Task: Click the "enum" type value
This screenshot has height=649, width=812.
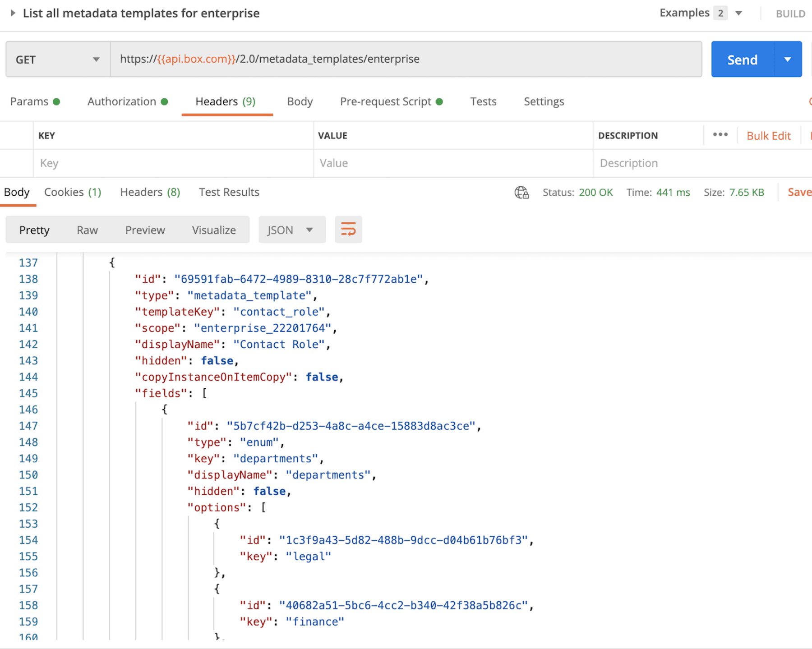Action: tap(259, 442)
